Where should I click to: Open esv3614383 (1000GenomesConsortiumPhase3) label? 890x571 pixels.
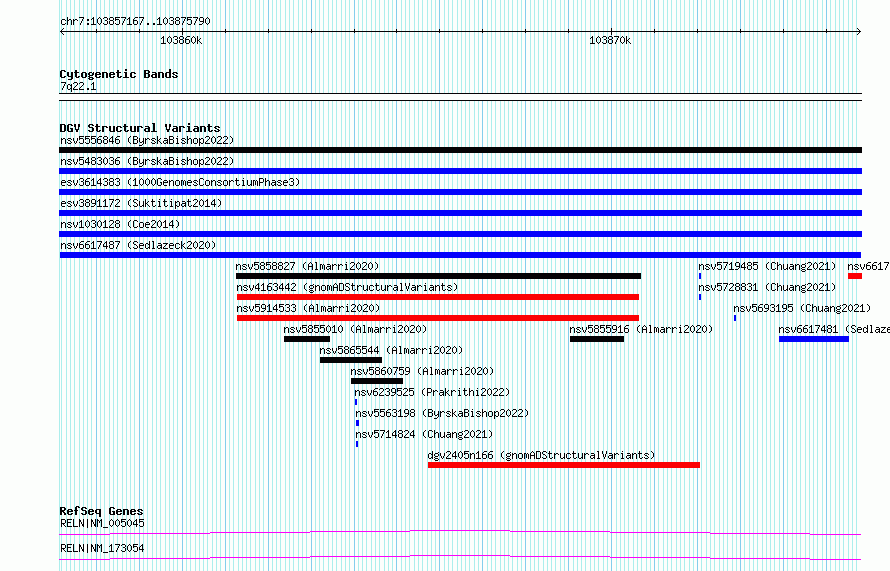180,182
